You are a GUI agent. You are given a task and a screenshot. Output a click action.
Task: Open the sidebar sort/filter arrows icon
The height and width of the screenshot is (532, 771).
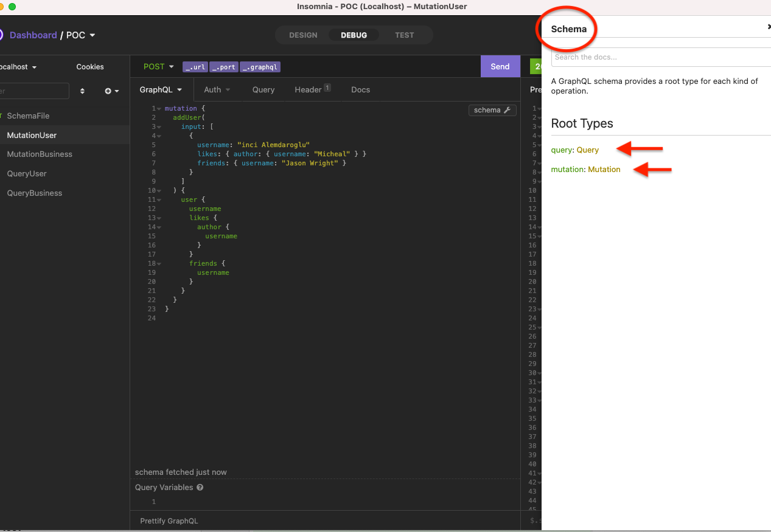click(82, 91)
